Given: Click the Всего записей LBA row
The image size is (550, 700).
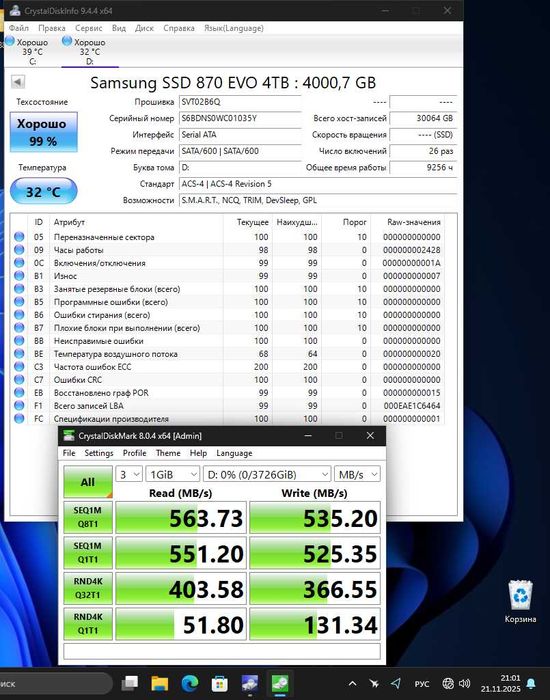Looking at the screenshot, I should (x=228, y=405).
